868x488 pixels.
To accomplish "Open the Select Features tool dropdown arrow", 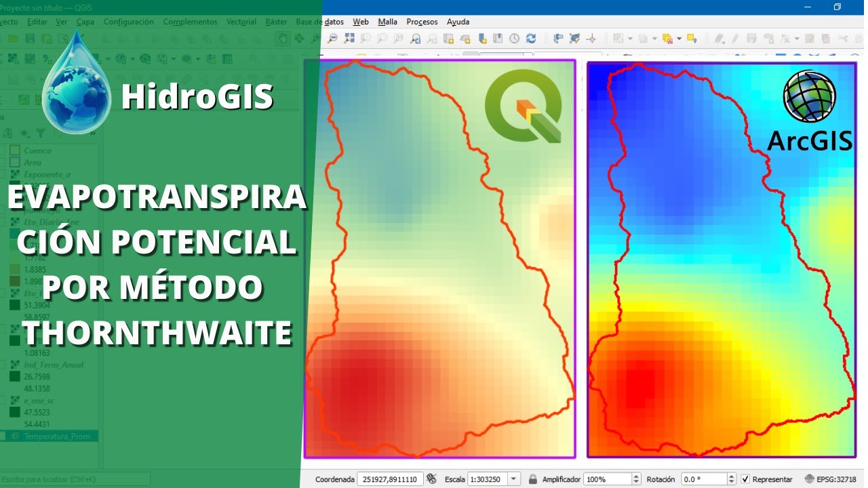I will coord(630,39).
